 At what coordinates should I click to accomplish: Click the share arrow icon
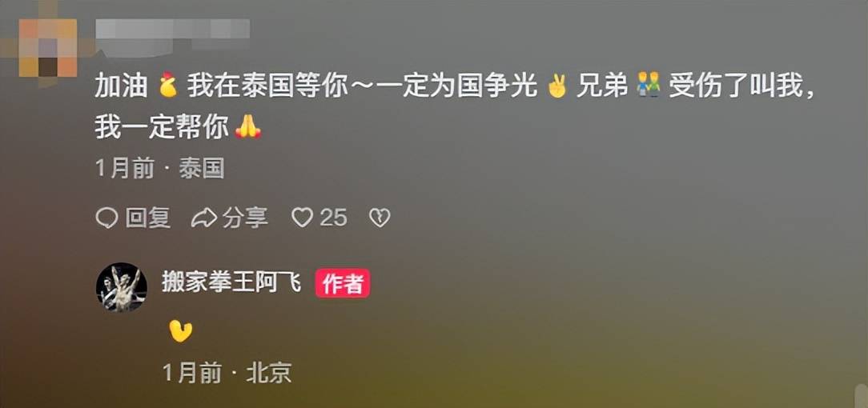tap(203, 218)
